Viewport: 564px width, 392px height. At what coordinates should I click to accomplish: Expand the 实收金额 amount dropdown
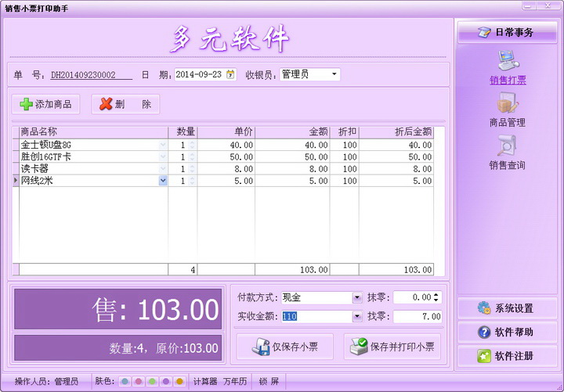pos(356,317)
